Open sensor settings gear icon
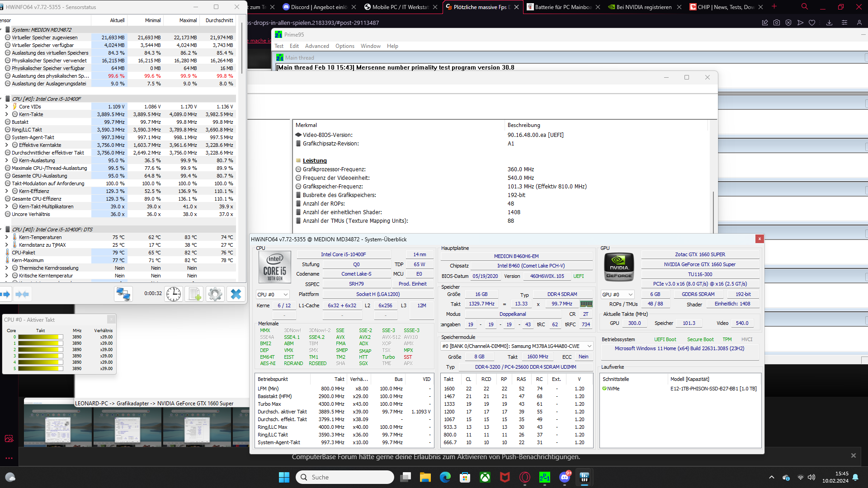Viewport: 868px width, 488px height. click(215, 294)
